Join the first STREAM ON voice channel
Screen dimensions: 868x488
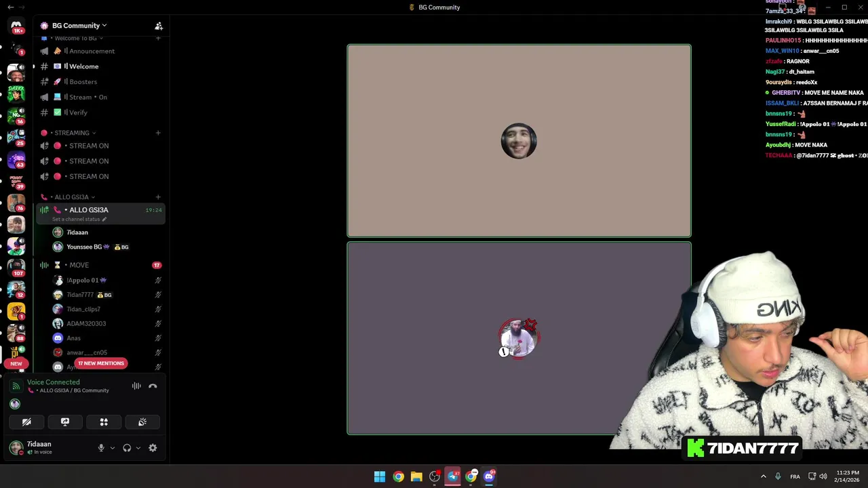click(100, 146)
